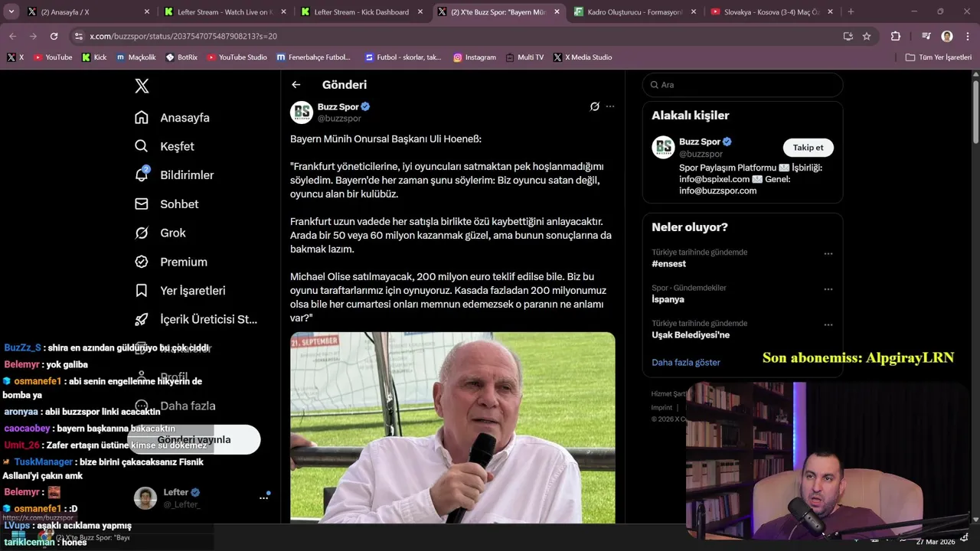
Task: Click Daha fazla göster link
Action: coord(686,363)
